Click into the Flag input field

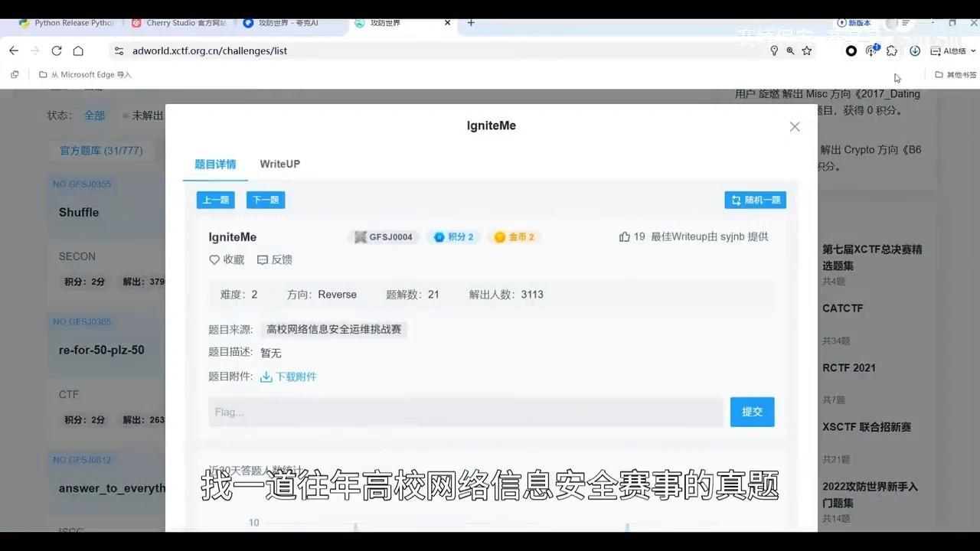tap(465, 412)
